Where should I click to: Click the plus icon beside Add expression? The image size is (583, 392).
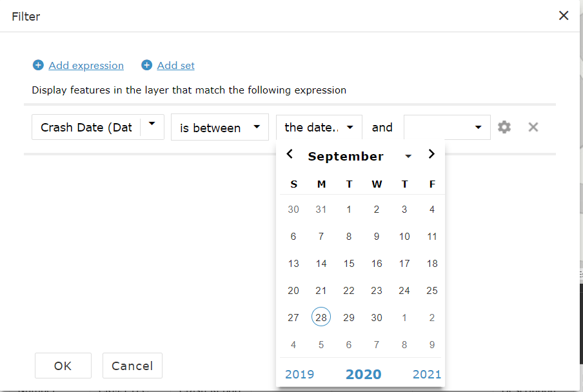38,65
